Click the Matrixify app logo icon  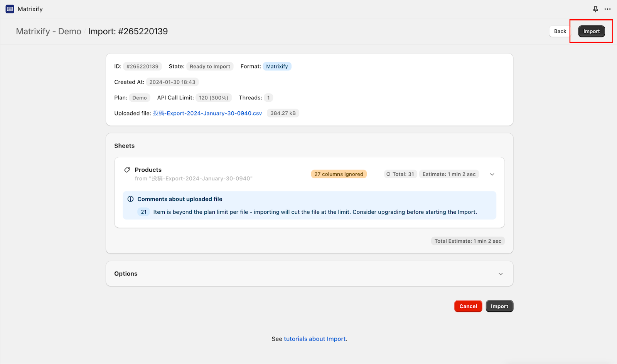pos(10,9)
